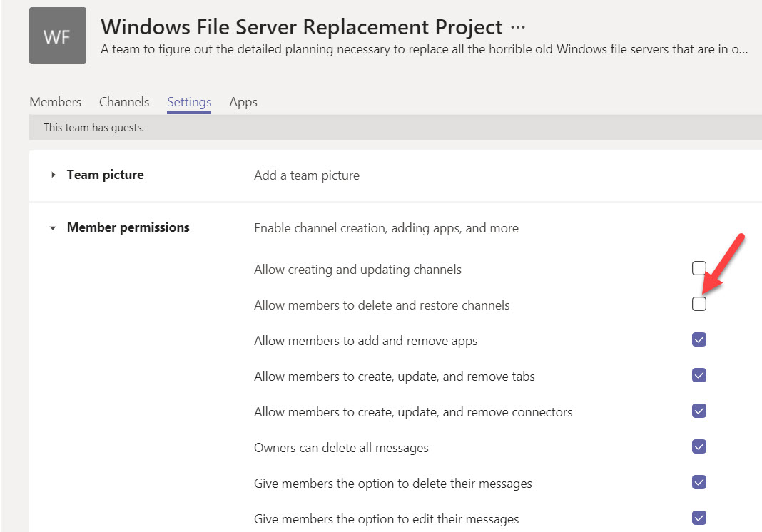Click 'Give members the option to delete their messages' label

coord(393,484)
